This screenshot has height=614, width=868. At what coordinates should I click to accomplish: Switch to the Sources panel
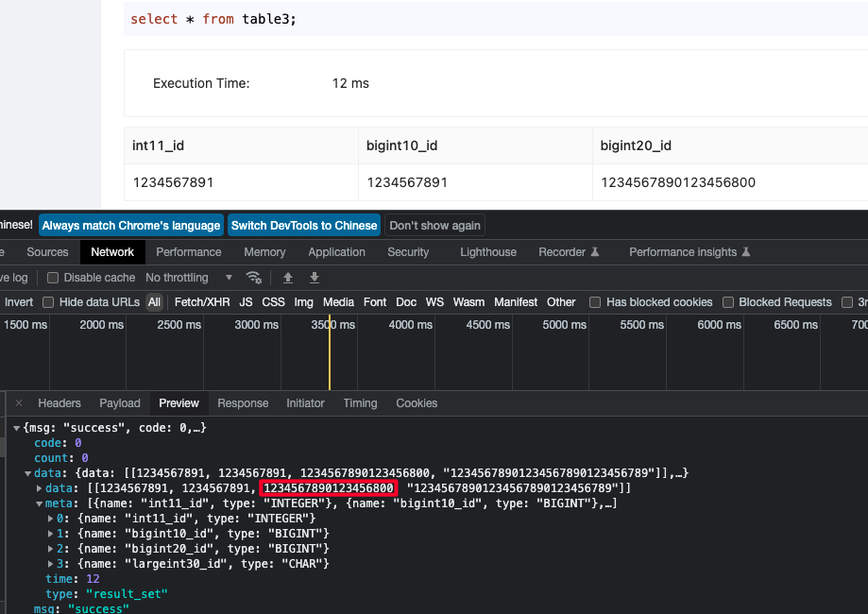[47, 252]
